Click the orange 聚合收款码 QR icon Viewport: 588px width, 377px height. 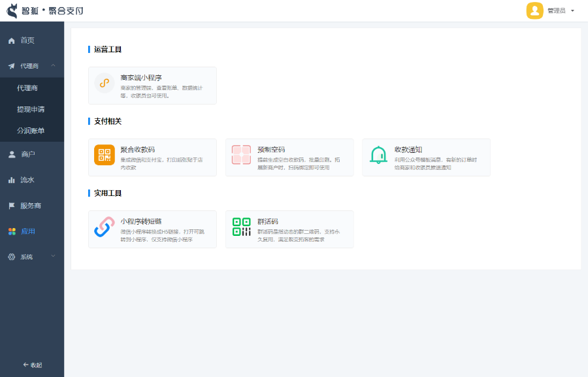pos(105,155)
